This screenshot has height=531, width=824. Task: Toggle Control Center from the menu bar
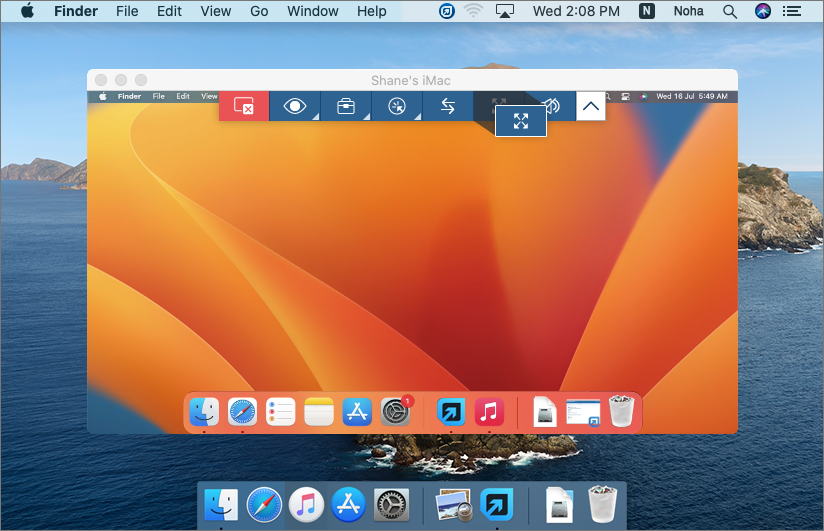[x=791, y=11]
